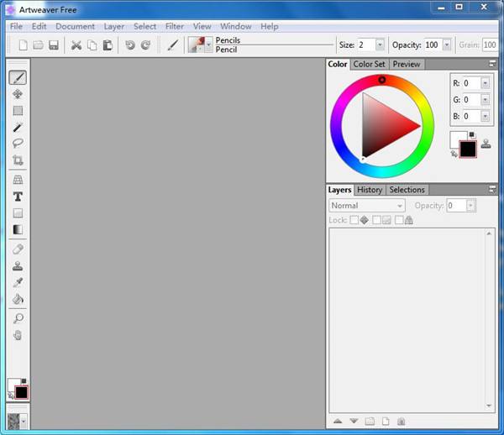This screenshot has width=504, height=435.
Task: Click the Paste clipboard icon
Action: [x=108, y=45]
